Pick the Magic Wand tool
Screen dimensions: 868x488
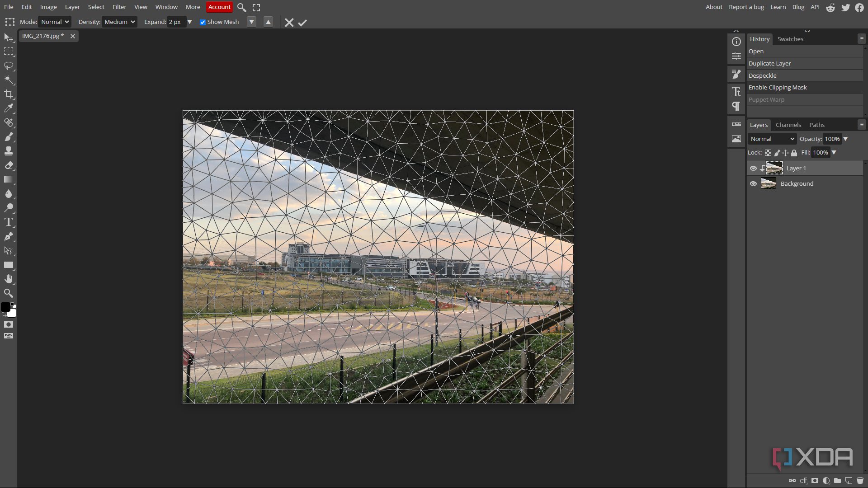pyautogui.click(x=9, y=80)
